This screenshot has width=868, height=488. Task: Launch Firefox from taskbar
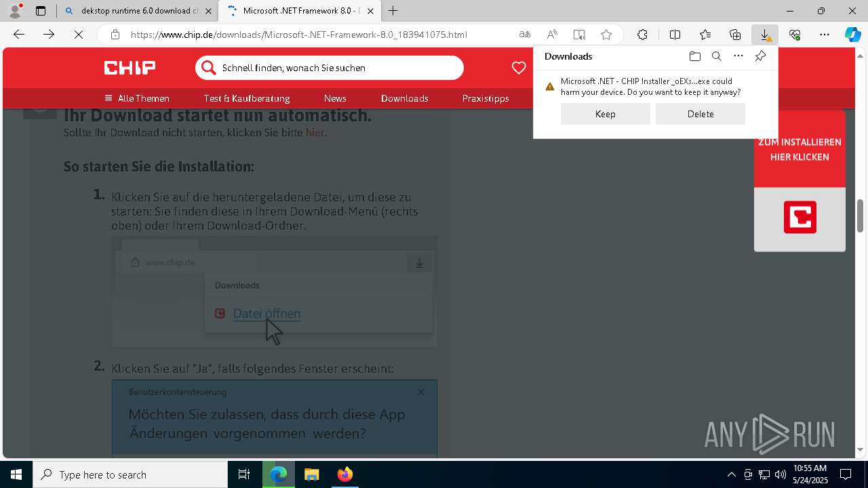[x=345, y=474]
